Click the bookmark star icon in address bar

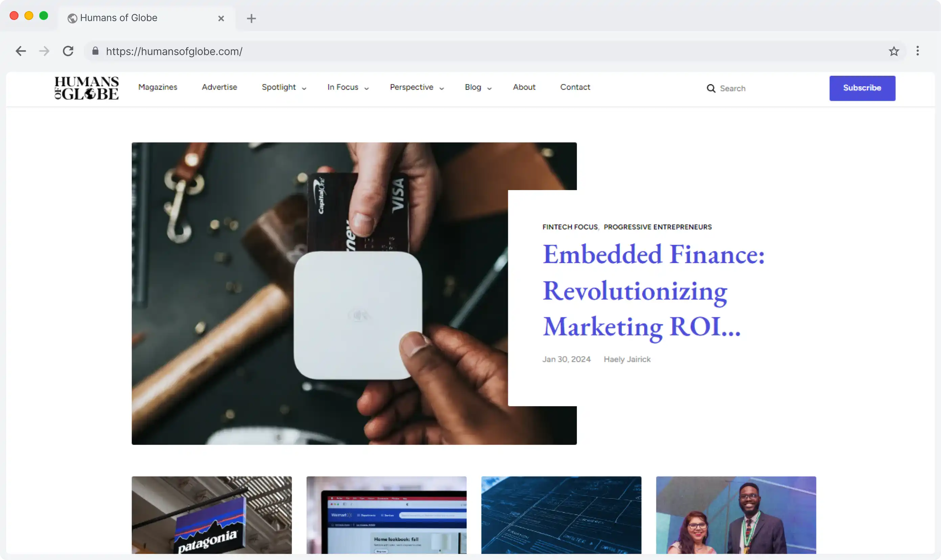click(x=894, y=51)
